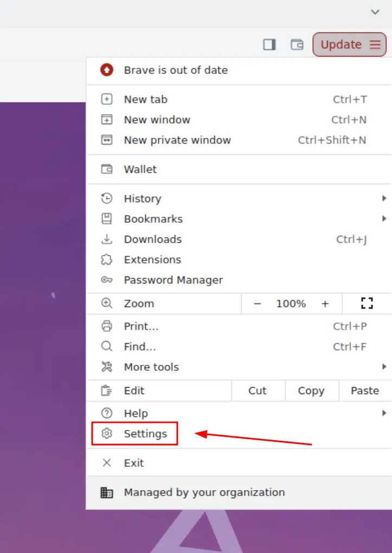The image size is (392, 553).
Task: Click the Find search icon
Action: pos(107,346)
